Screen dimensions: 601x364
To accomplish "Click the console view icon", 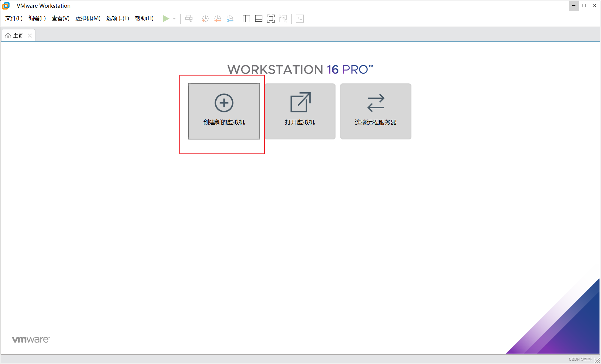I will 300,18.
